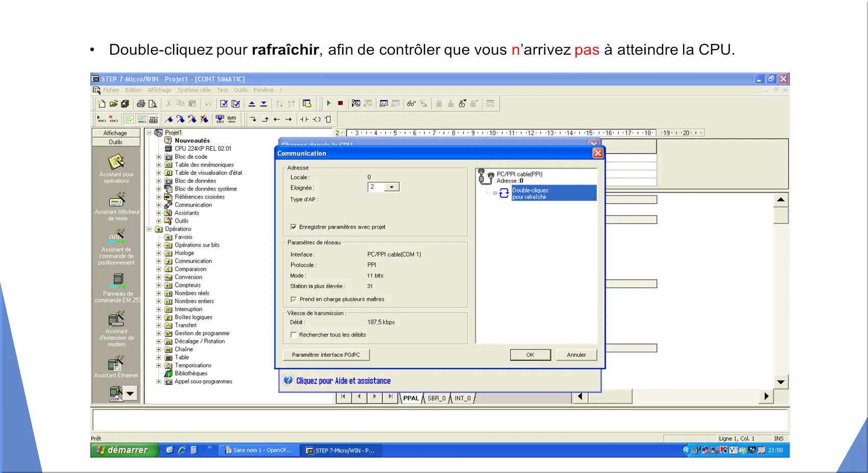Screen dimensions: 868x473
Task: Click the New project icon
Action: (x=102, y=104)
